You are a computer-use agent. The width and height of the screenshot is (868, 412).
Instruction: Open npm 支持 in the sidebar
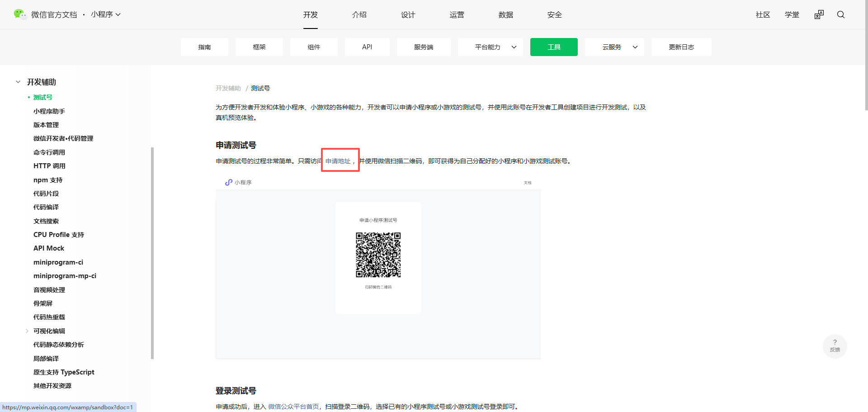pyautogui.click(x=48, y=180)
